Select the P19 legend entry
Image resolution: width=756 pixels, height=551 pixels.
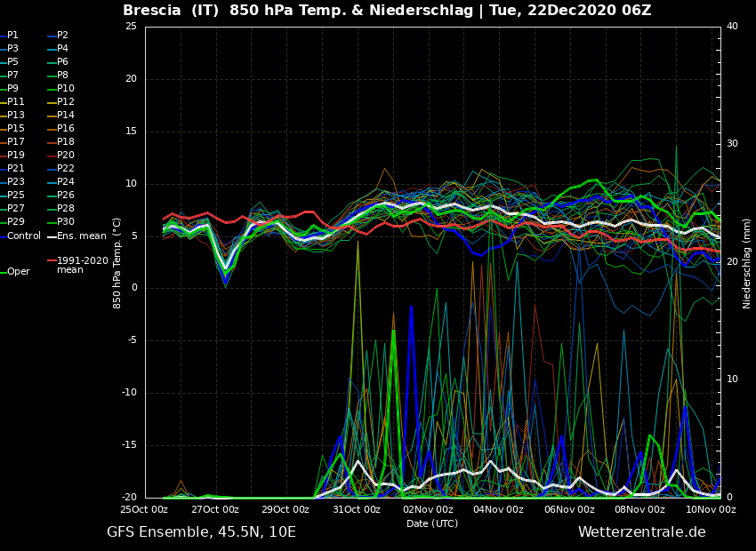pyautogui.click(x=16, y=156)
